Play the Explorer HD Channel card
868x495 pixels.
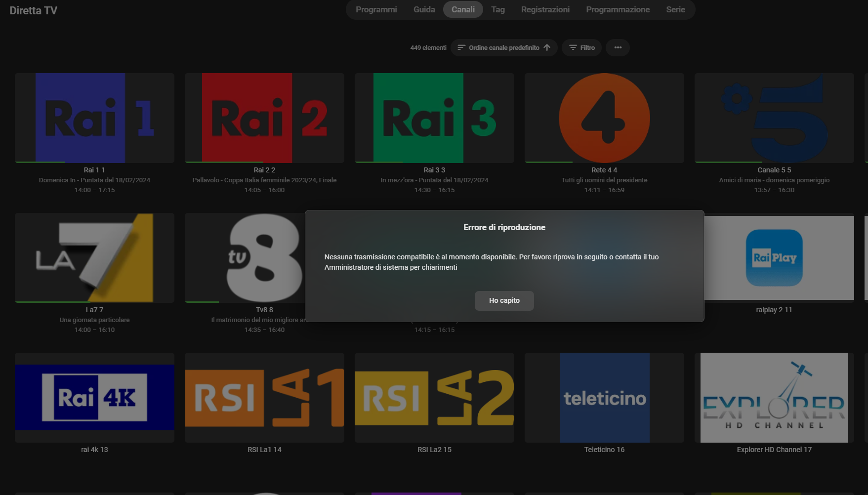pos(774,398)
